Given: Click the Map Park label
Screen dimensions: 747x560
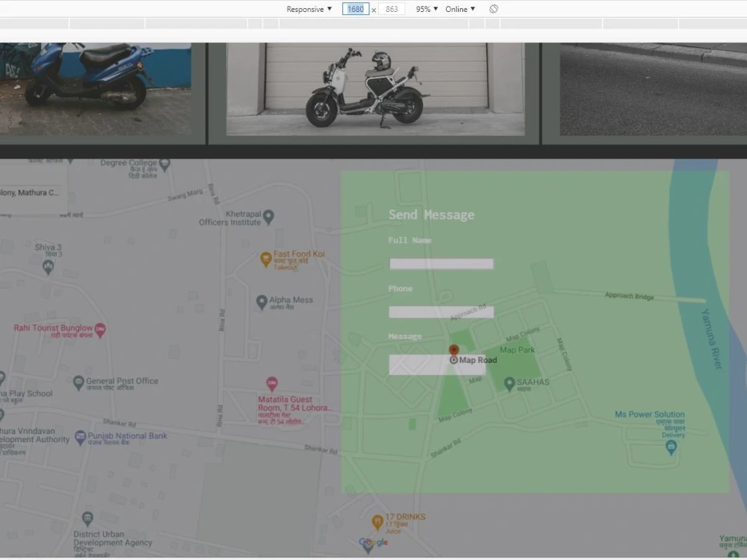Looking at the screenshot, I should pyautogui.click(x=518, y=350).
